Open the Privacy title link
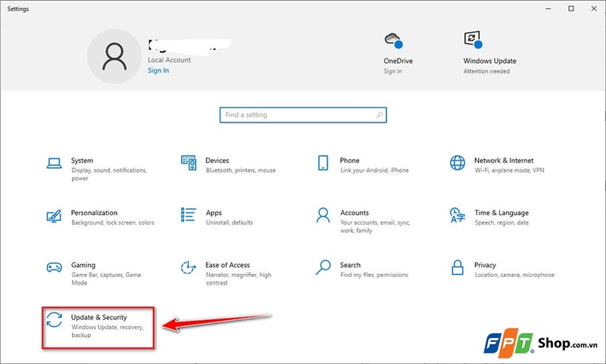Screen dimensions: 606x364 pos(485,265)
